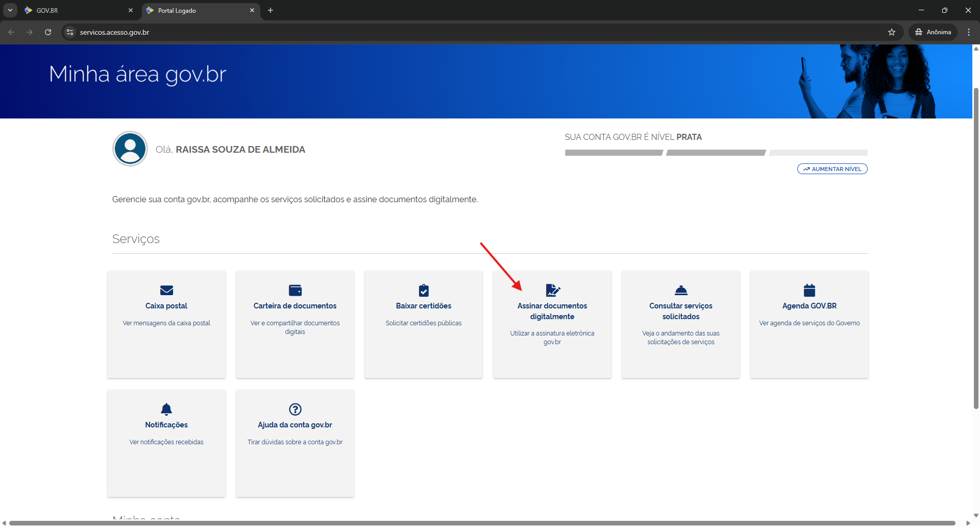Viewport: 980px width, 527px height.
Task: Click the Anônima incognito profile button
Action: tap(933, 32)
